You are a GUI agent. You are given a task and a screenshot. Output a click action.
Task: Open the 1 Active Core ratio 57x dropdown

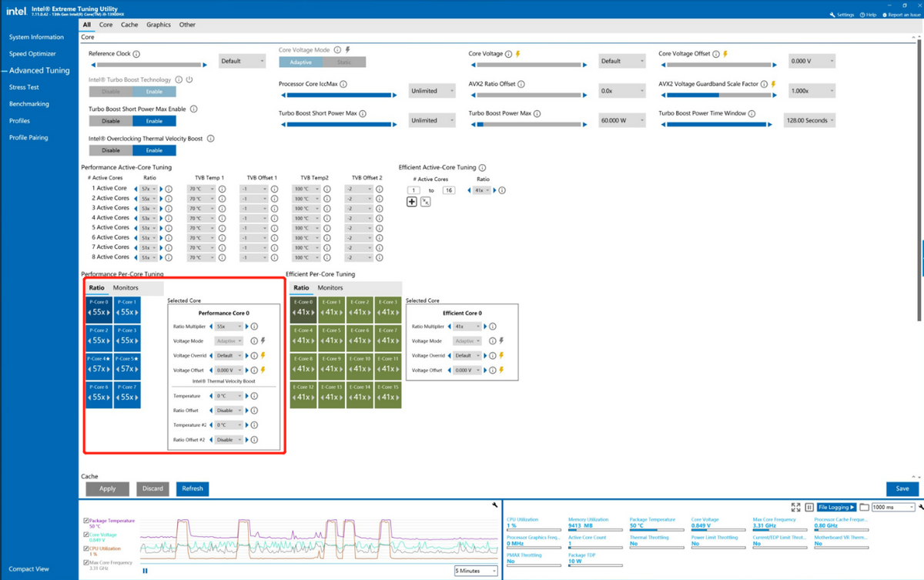coord(149,188)
